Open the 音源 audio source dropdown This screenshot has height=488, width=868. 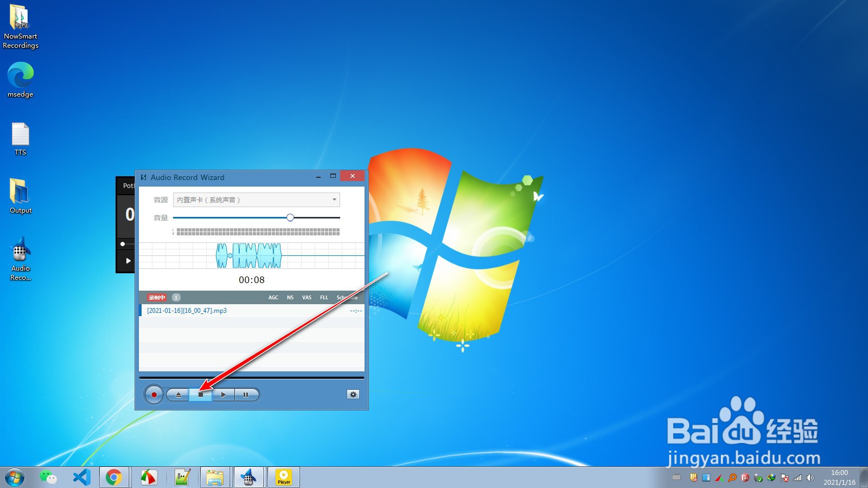[x=257, y=200]
